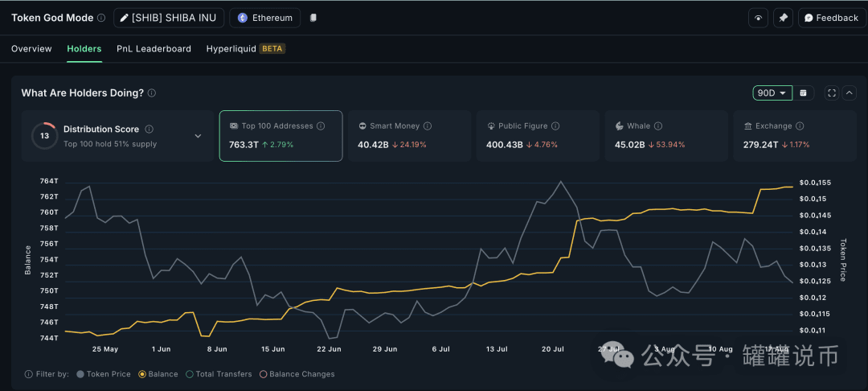This screenshot has width=868, height=391.
Task: Click the Exchange bank icon
Action: coord(748,126)
